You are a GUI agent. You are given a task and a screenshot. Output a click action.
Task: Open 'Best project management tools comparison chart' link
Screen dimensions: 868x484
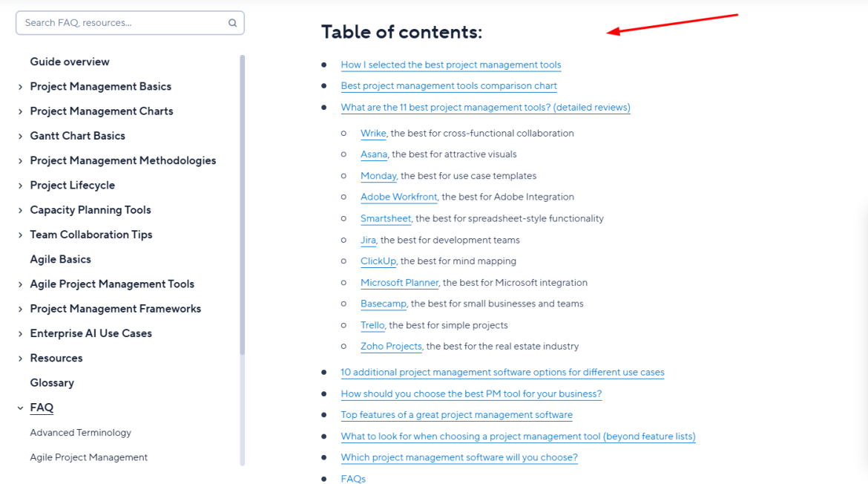tap(449, 86)
